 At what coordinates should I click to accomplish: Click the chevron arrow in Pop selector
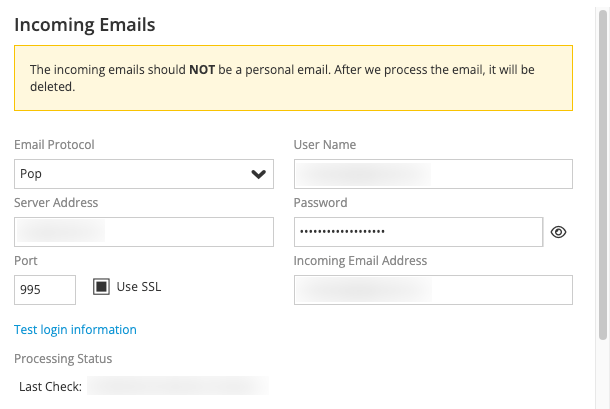(258, 174)
